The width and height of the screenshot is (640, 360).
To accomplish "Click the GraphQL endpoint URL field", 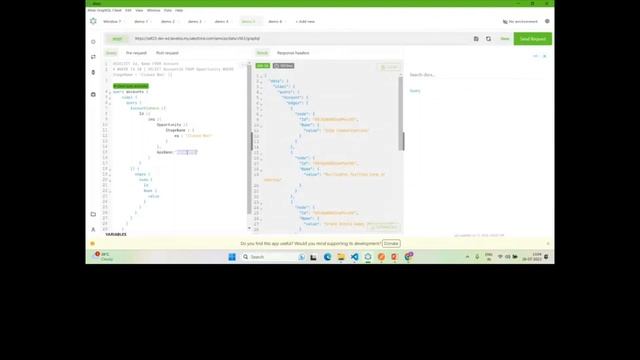I will pyautogui.click(x=300, y=39).
